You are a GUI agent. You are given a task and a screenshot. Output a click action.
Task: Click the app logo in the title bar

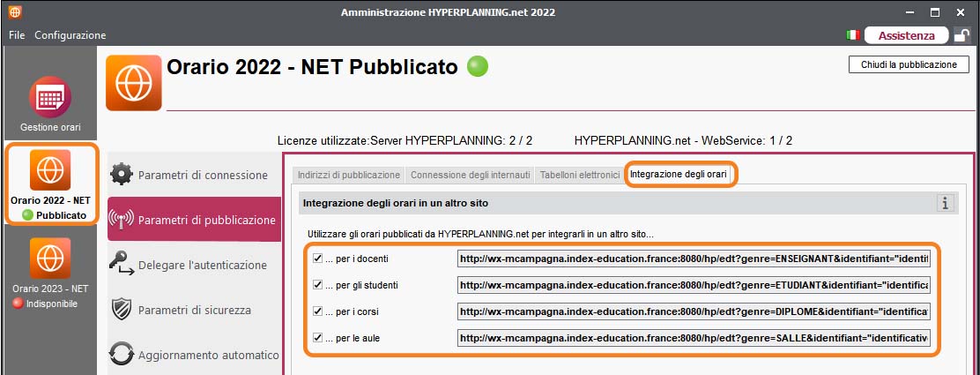click(x=15, y=12)
